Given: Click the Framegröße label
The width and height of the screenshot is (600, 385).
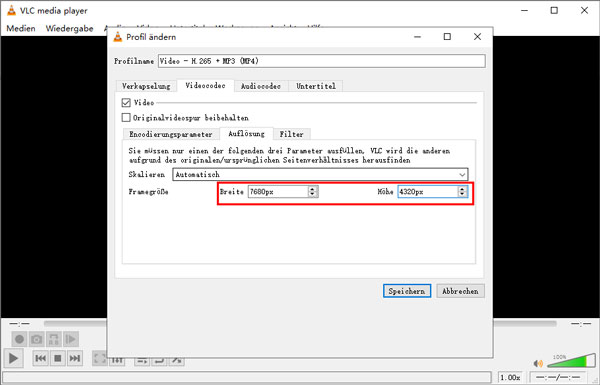Looking at the screenshot, I should point(148,192).
